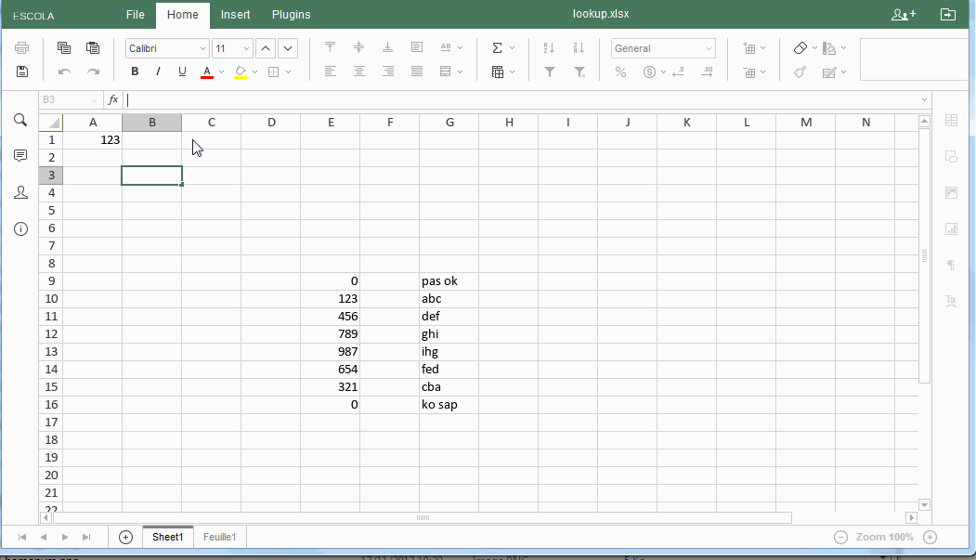Apply a filter to the selection
Viewport: 976px width, 560px height.
549,72
